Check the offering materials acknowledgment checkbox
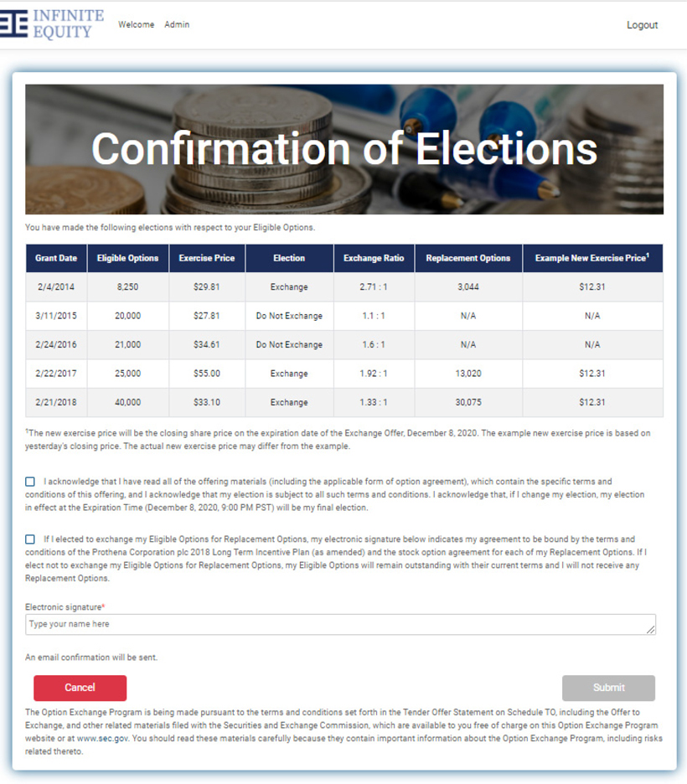687x784 pixels. [30, 482]
